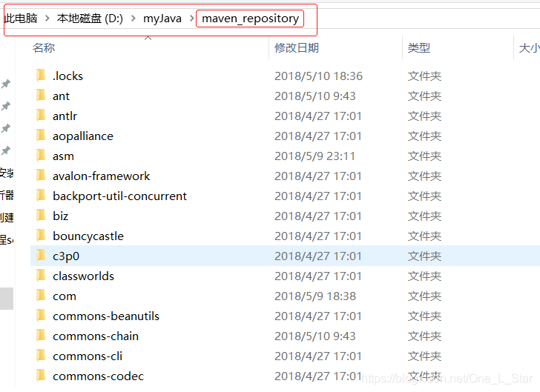Click the backport-util-concurrent folder icon
This screenshot has width=540, height=392.
point(41,195)
